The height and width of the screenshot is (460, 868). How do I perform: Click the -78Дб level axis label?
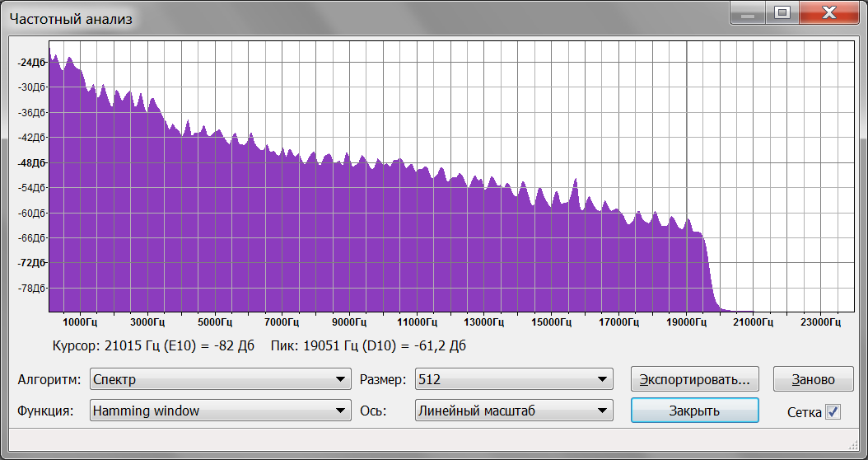tap(31, 289)
